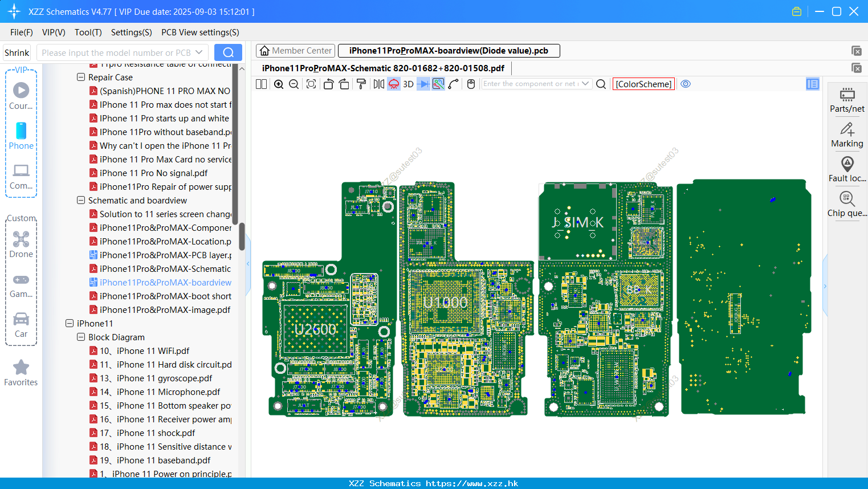Open the Tool(T) menu
The image size is (868, 489).
point(88,32)
